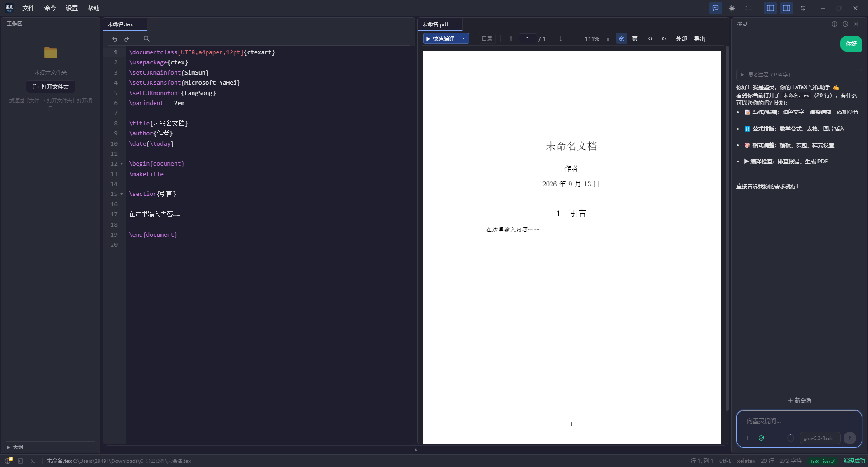Screen dimensions: 868x467
Task: Open the 命令 menu
Action: tap(50, 8)
